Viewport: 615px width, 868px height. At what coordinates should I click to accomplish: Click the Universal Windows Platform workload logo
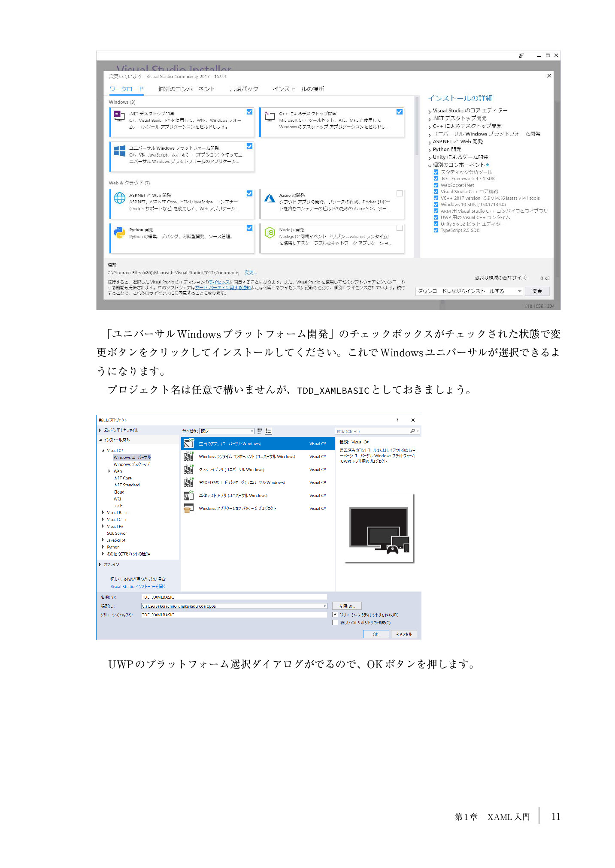pyautogui.click(x=119, y=151)
